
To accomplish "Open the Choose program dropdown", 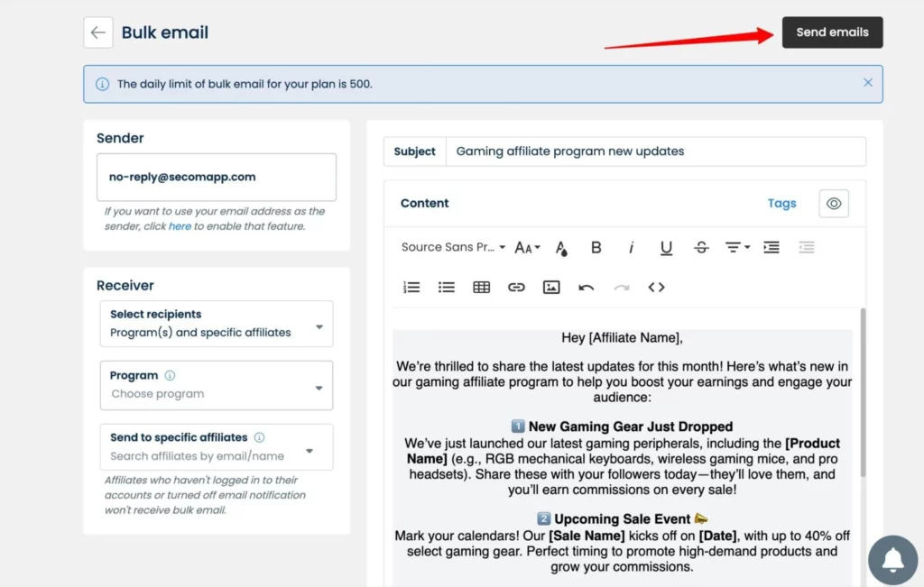I will 217,385.
